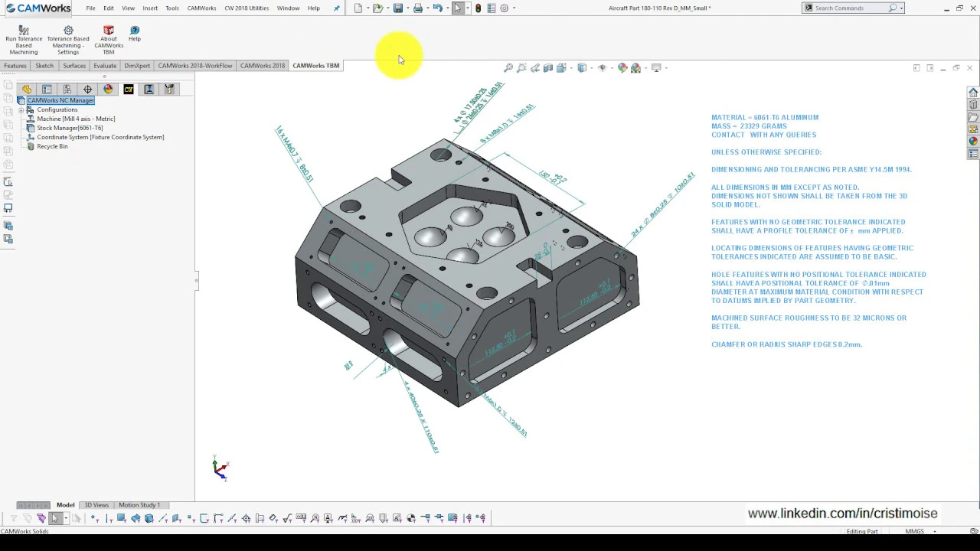Switch to the Sketch tab
980x551 pixels.
pos(44,66)
